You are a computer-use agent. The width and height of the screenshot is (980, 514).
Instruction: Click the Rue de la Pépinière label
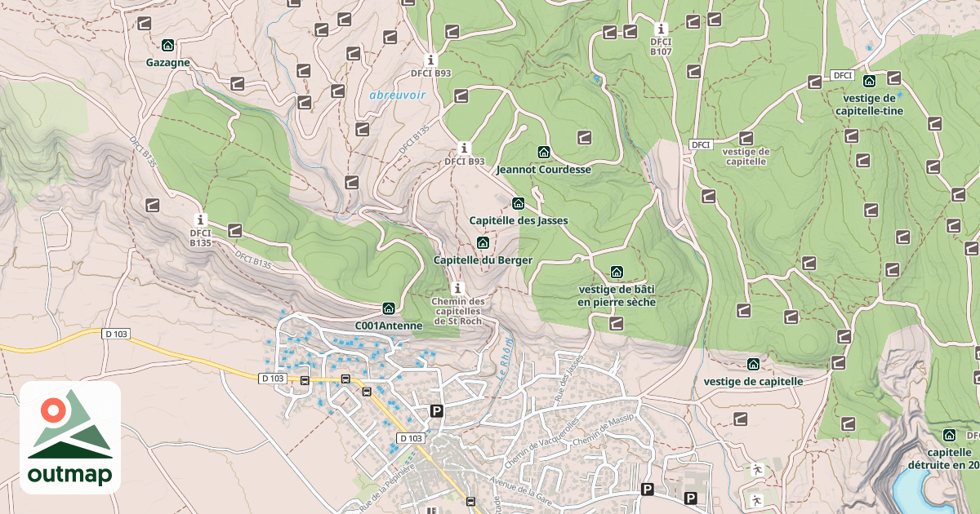[x=388, y=487]
